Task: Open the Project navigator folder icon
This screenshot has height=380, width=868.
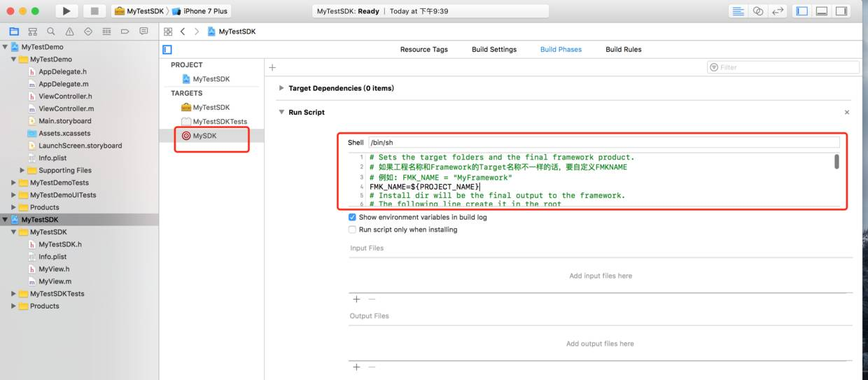Action: (x=14, y=31)
